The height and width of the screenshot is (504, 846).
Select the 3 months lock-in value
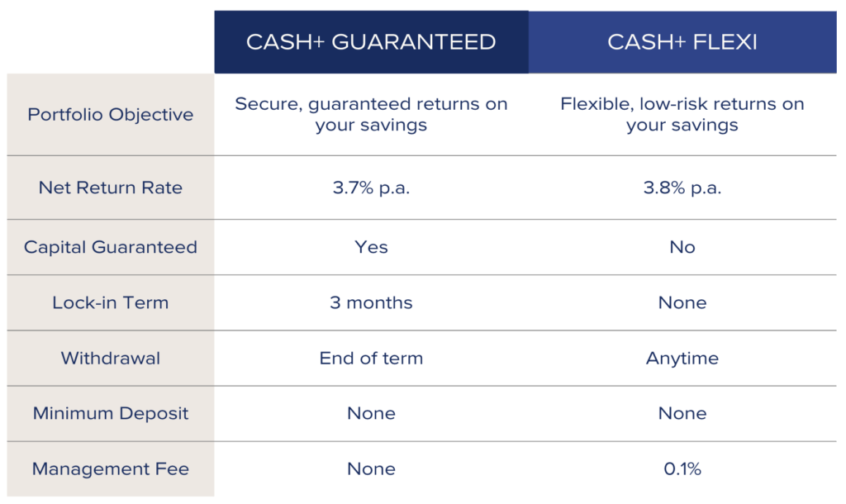tap(371, 302)
